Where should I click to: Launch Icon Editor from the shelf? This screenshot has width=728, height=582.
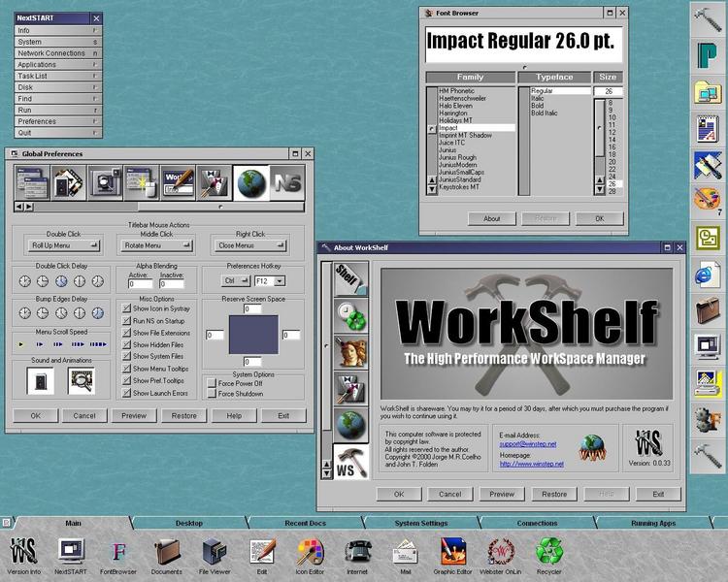tap(310, 551)
